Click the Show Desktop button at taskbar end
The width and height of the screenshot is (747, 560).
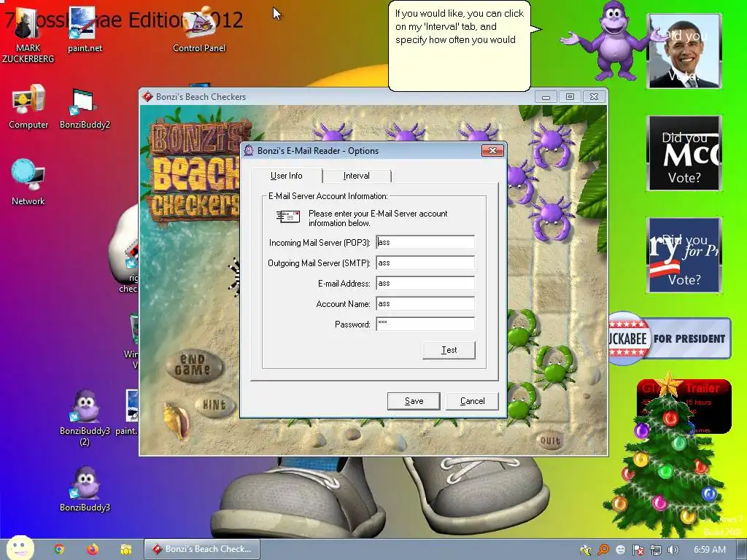tap(743, 550)
